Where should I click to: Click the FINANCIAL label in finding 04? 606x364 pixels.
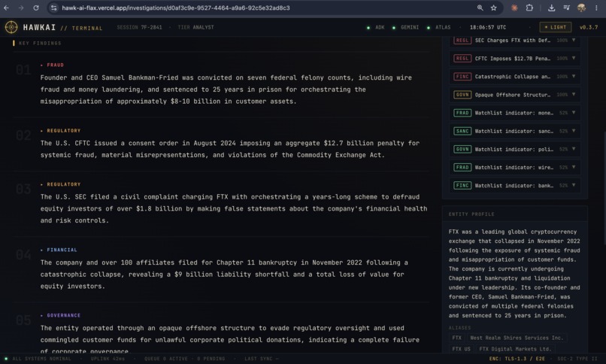coord(62,250)
